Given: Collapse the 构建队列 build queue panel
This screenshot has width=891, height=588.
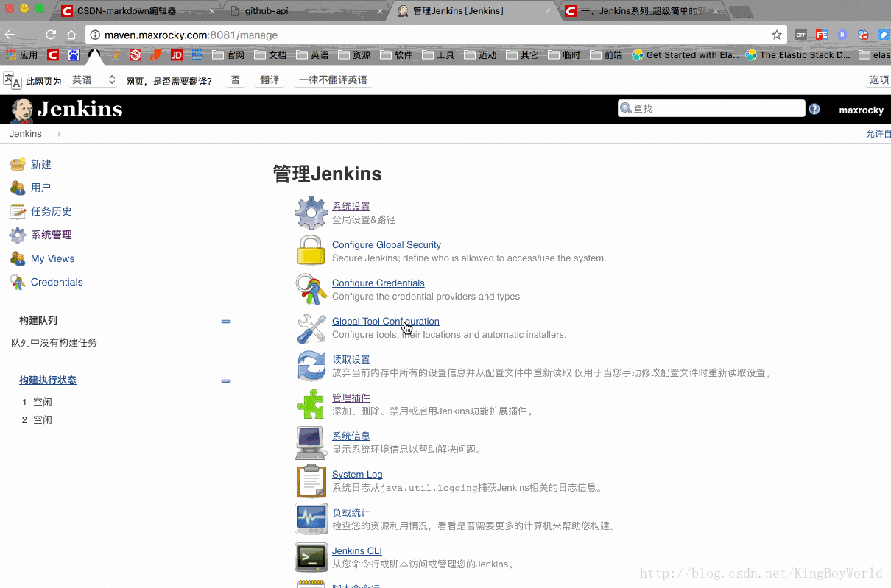Looking at the screenshot, I should coord(226,322).
